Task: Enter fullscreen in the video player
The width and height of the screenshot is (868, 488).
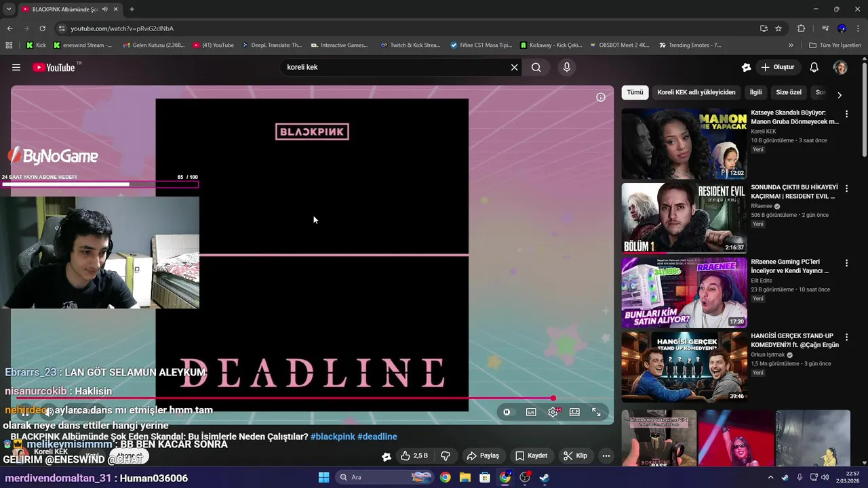Action: coord(596,412)
